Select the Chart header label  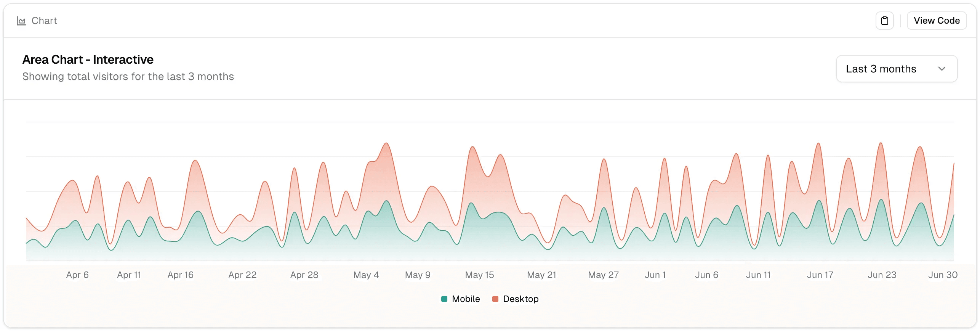pyautogui.click(x=44, y=21)
